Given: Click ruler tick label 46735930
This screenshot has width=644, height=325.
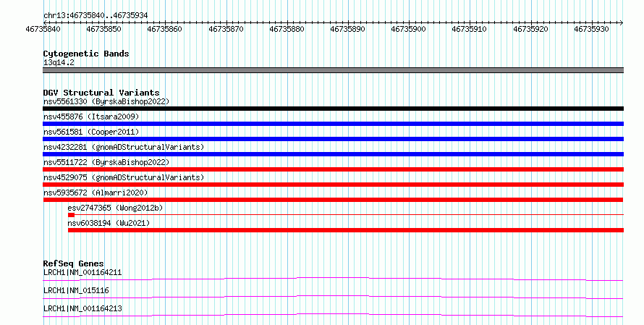Looking at the screenshot, I should coord(591,29).
